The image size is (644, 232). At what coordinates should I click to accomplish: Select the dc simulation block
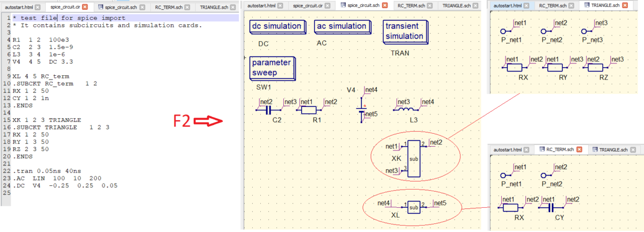pyautogui.click(x=277, y=27)
